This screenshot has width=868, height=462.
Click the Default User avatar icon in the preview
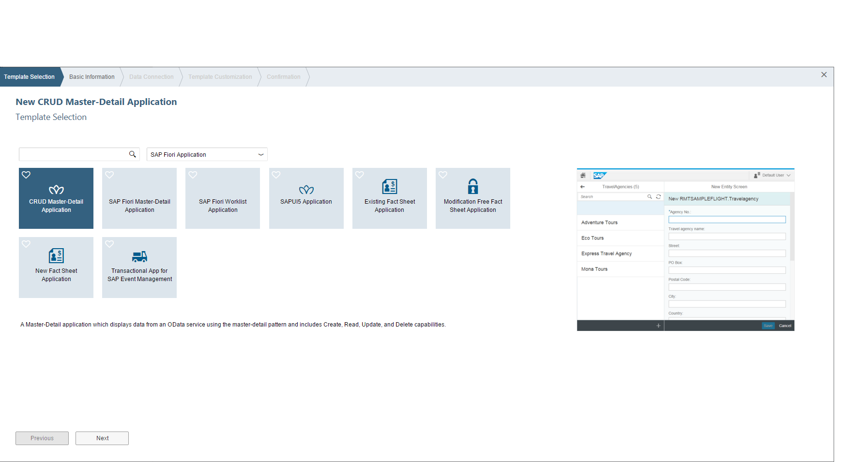(758, 175)
